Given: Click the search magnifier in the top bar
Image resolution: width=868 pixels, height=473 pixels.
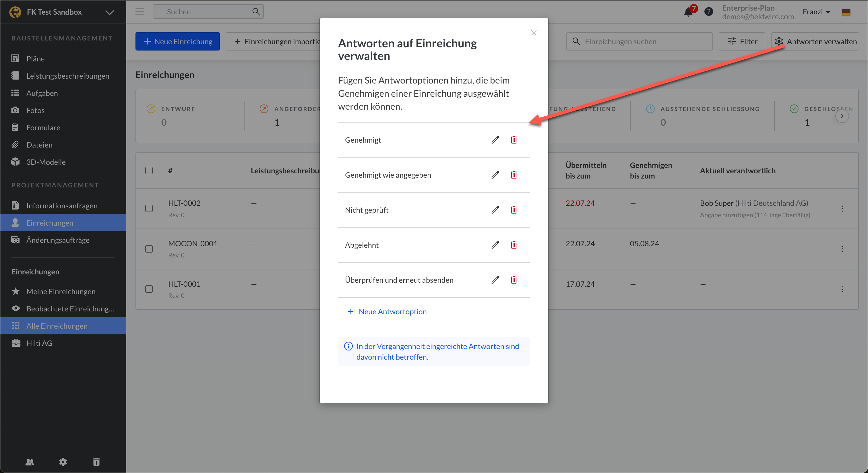Looking at the screenshot, I should (x=256, y=12).
